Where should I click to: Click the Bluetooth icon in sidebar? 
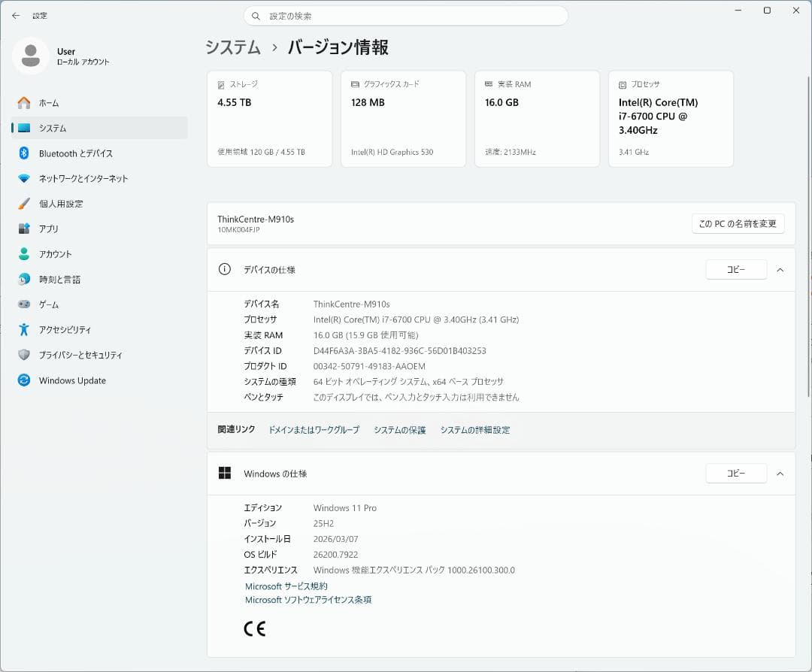click(x=24, y=153)
